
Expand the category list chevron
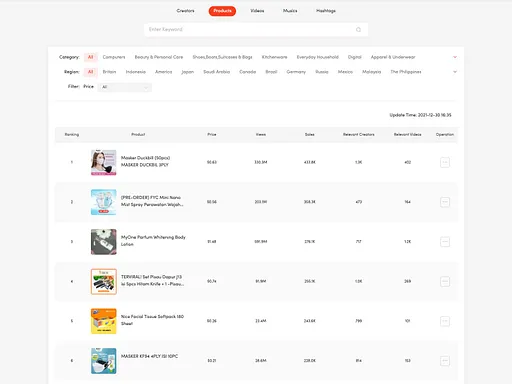point(455,57)
